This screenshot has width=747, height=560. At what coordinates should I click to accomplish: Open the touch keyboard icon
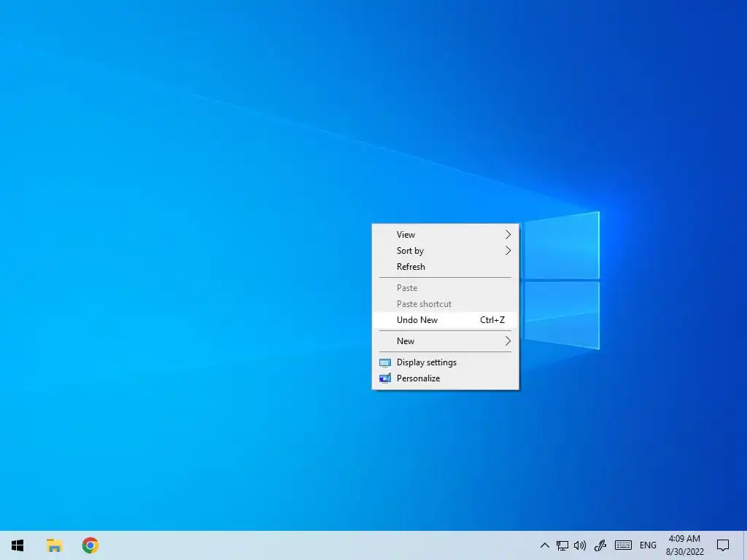(623, 545)
